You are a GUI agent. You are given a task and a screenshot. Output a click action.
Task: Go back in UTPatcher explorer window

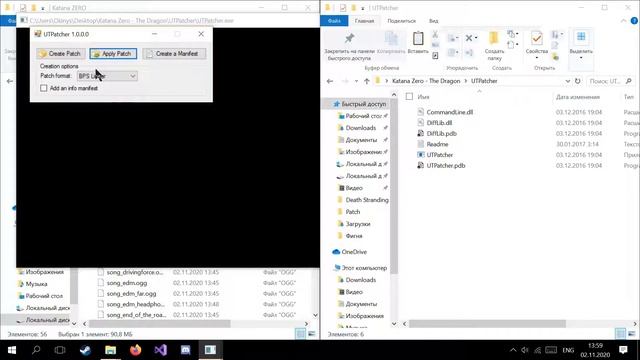[x=330, y=81]
